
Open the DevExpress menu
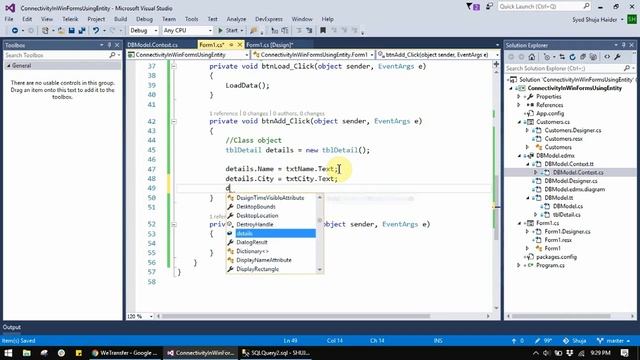269,19
